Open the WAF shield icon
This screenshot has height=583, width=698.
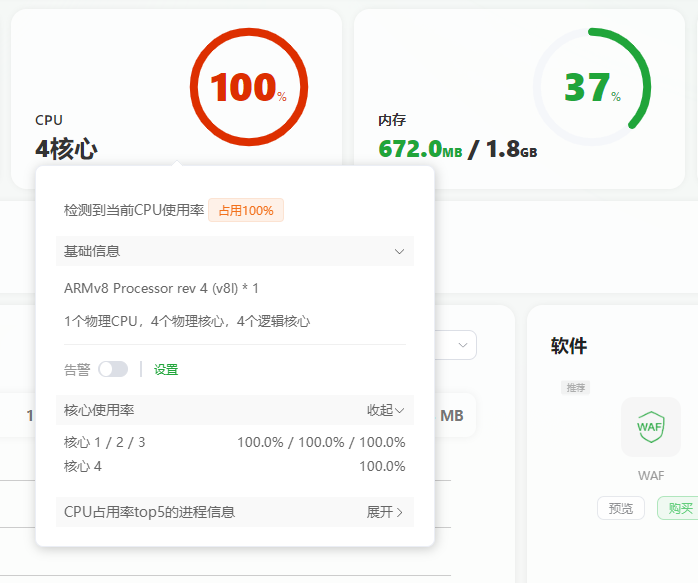point(650,427)
